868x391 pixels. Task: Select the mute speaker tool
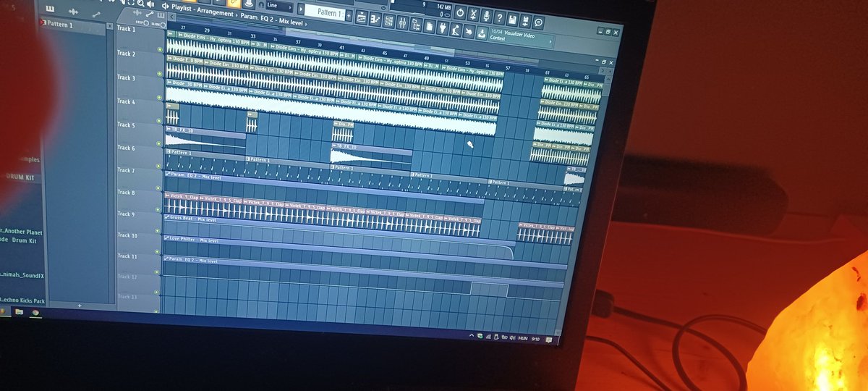pos(150,4)
